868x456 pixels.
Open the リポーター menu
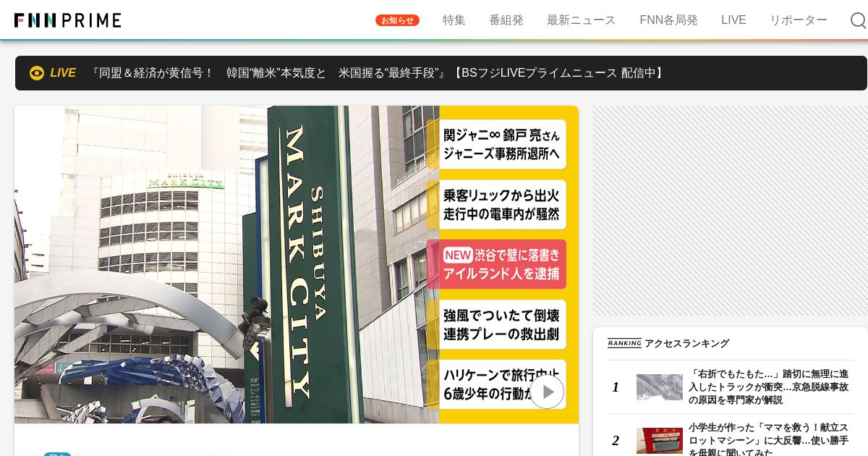tap(799, 20)
